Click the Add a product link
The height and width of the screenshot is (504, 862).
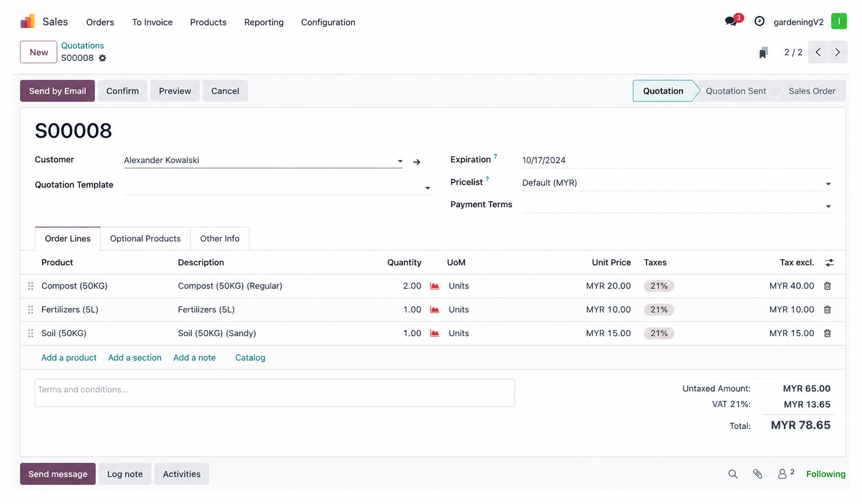point(69,357)
